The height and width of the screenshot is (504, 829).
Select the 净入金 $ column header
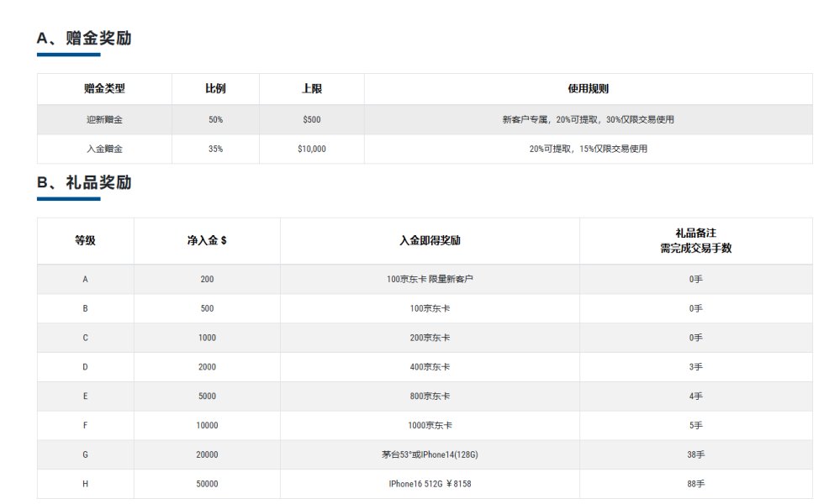(207, 241)
